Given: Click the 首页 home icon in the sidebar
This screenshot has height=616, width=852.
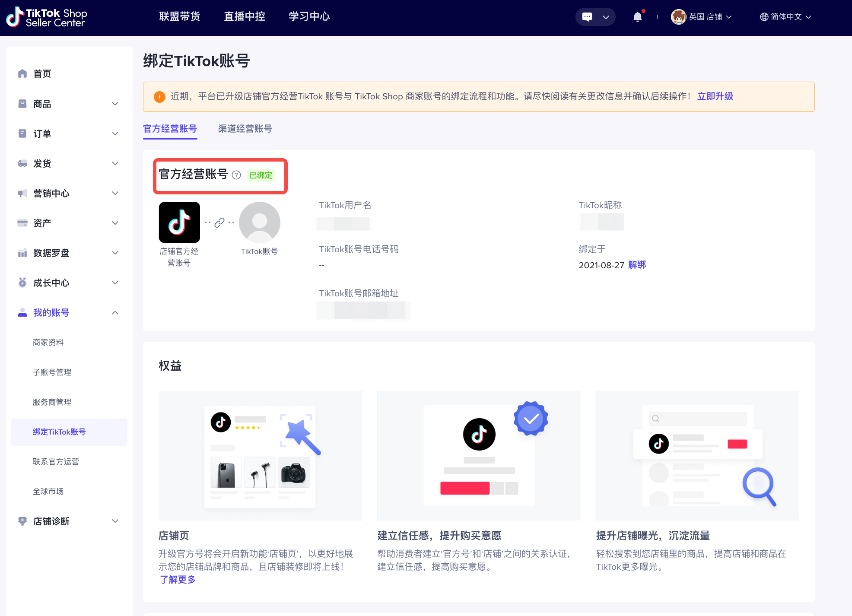Looking at the screenshot, I should tap(22, 74).
